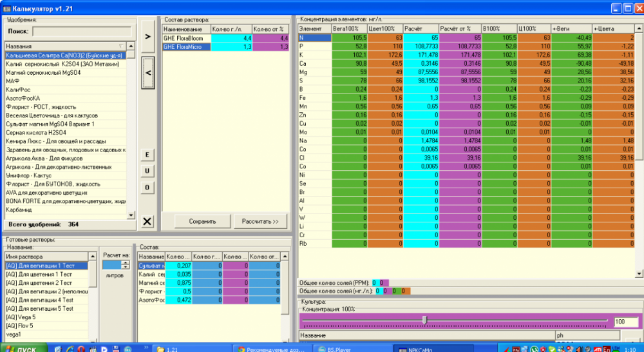
Task: Focus the Поиск search field
Action: point(82,31)
